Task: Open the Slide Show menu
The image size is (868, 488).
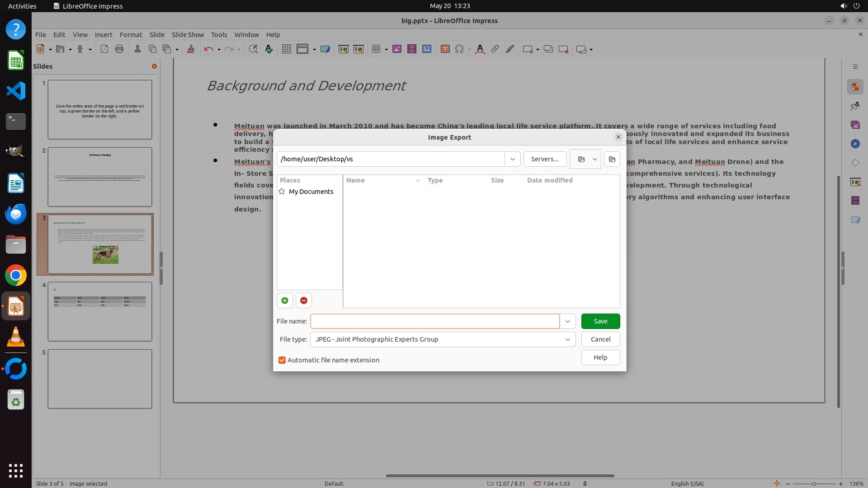Action: click(188, 34)
